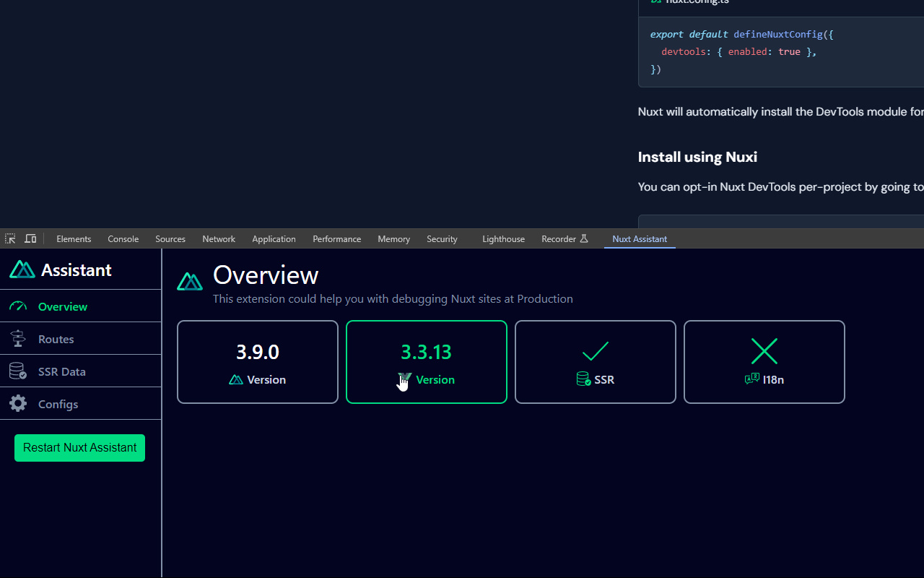The width and height of the screenshot is (924, 578).
Task: Click the Version label under 3.3.13
Action: coord(435,379)
